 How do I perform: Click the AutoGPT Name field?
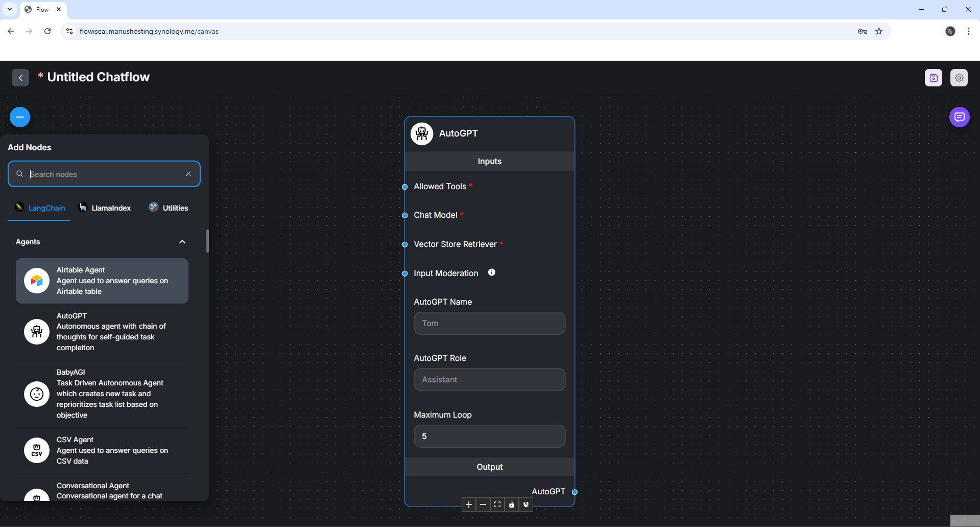coord(489,323)
